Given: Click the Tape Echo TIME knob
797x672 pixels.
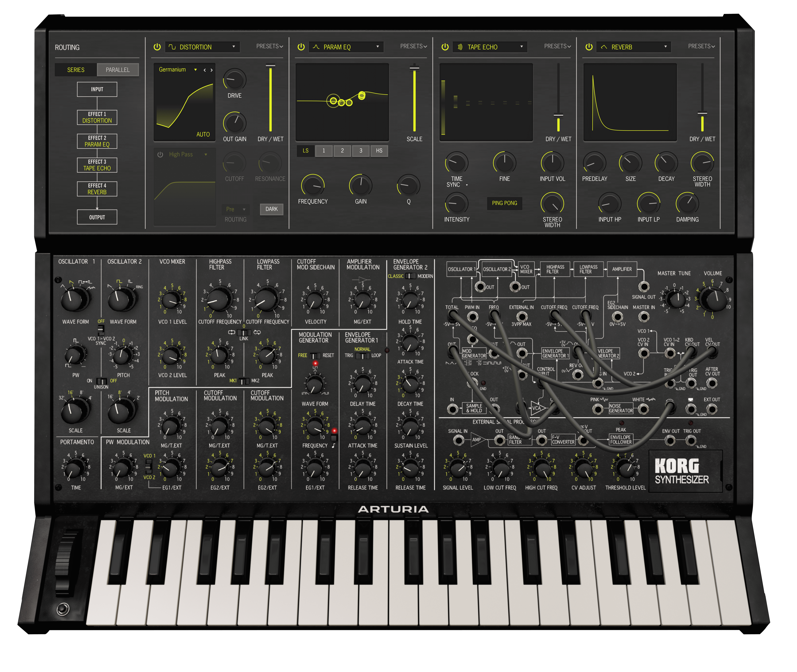Looking at the screenshot, I should pos(457,163).
